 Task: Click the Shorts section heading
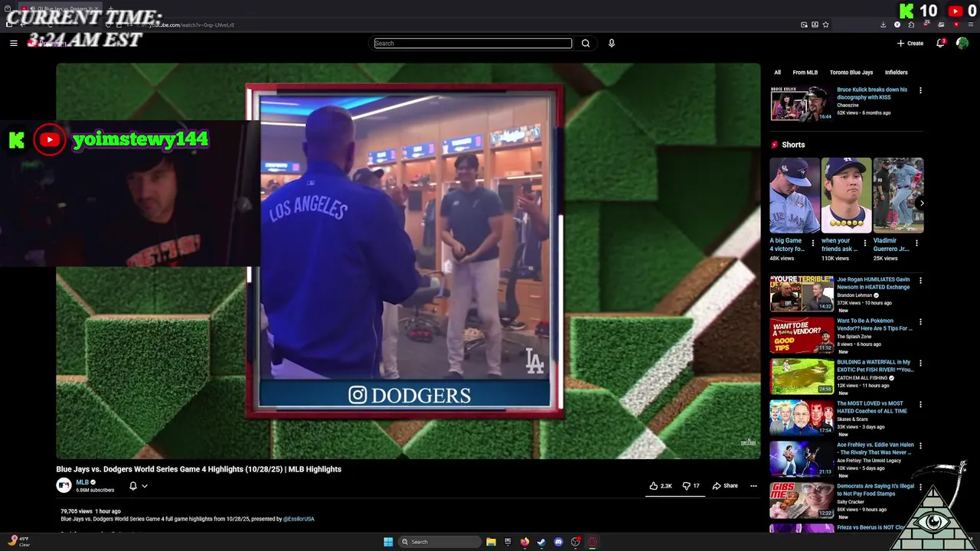click(793, 145)
